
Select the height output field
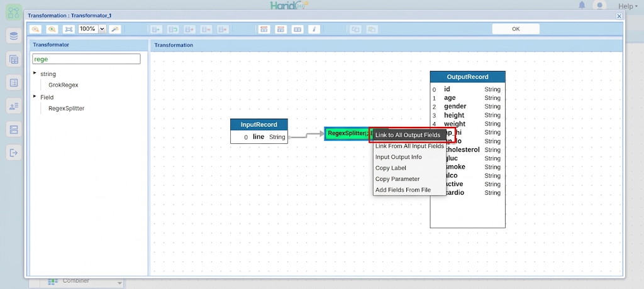pos(467,115)
